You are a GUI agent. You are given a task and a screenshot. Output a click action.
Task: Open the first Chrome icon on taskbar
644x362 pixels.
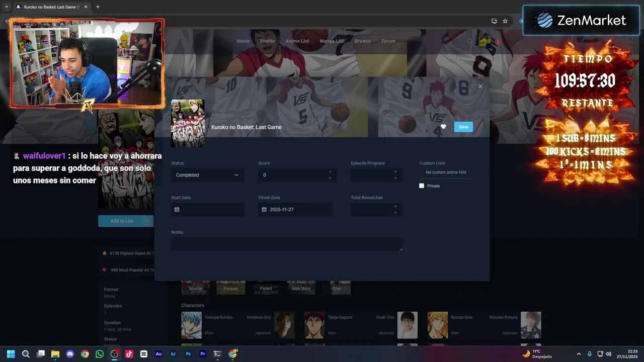pyautogui.click(x=85, y=354)
